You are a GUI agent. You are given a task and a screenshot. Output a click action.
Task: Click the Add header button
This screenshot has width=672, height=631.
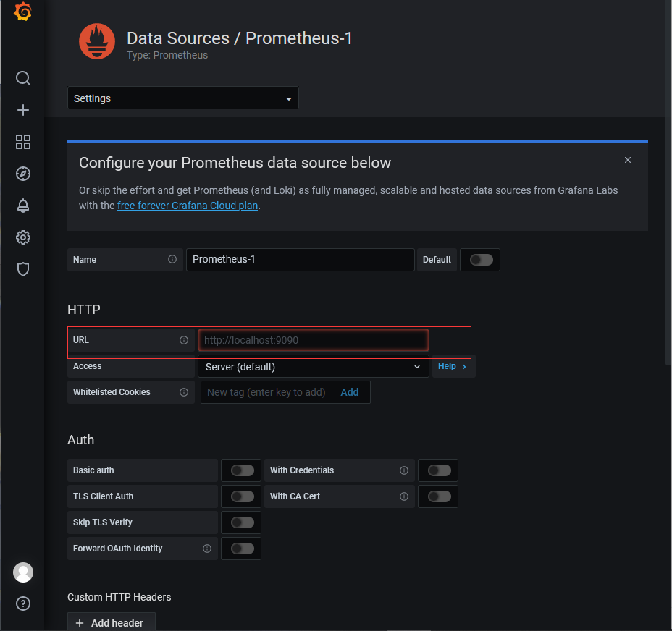click(x=112, y=622)
